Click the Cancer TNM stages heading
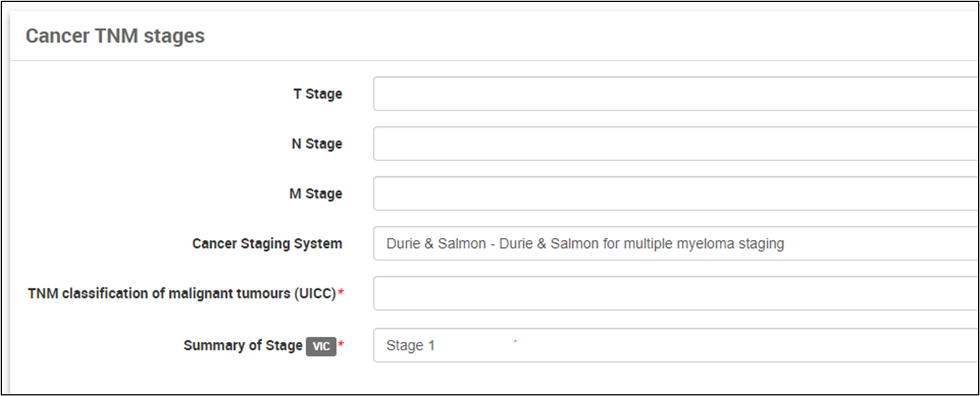The height and width of the screenshot is (396, 980). point(115,36)
